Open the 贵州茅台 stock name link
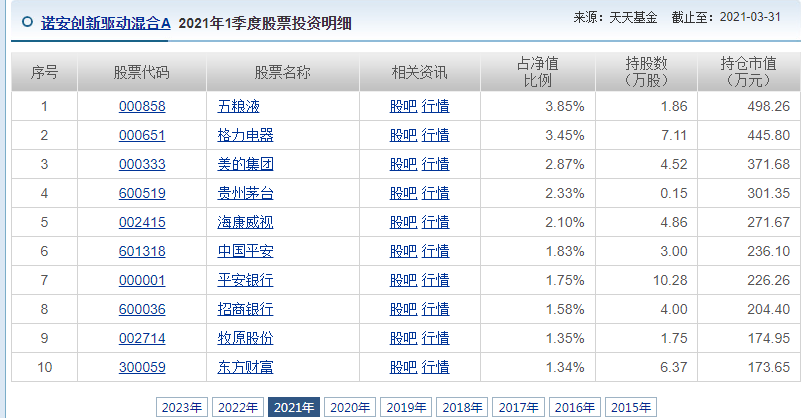This screenshot has width=804, height=418. click(x=245, y=193)
